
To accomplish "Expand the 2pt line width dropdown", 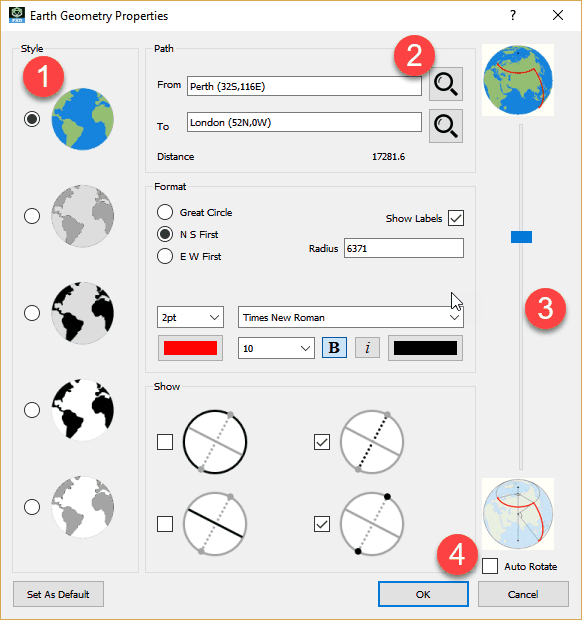I will (190, 317).
